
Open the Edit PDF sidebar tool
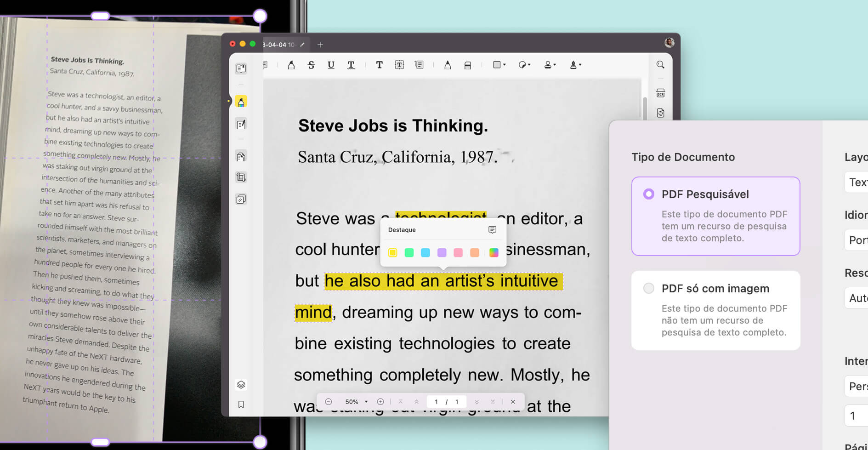pyautogui.click(x=241, y=124)
